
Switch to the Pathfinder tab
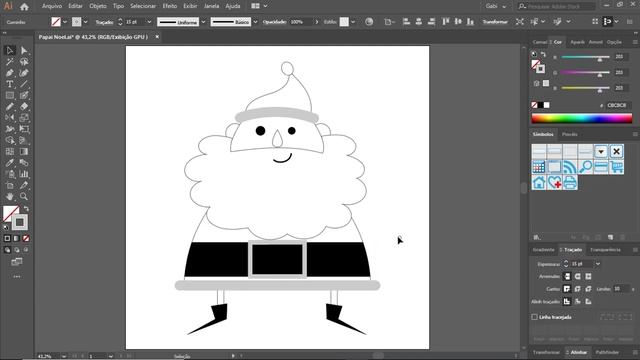(x=607, y=352)
